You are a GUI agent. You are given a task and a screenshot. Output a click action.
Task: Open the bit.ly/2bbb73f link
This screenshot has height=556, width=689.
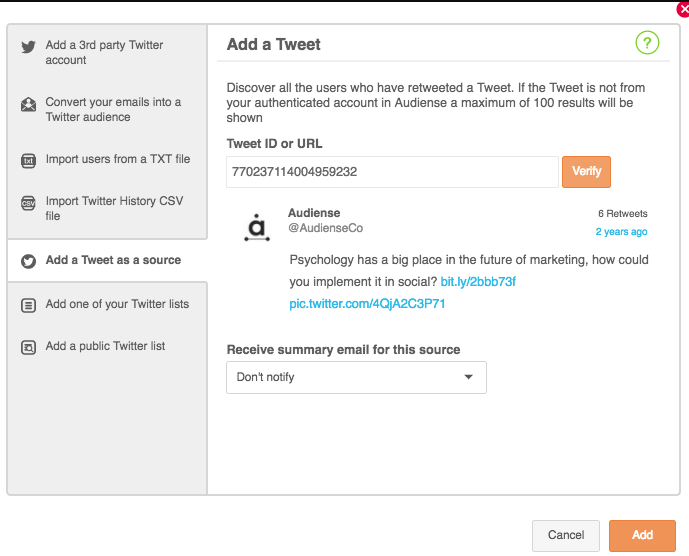(x=478, y=282)
